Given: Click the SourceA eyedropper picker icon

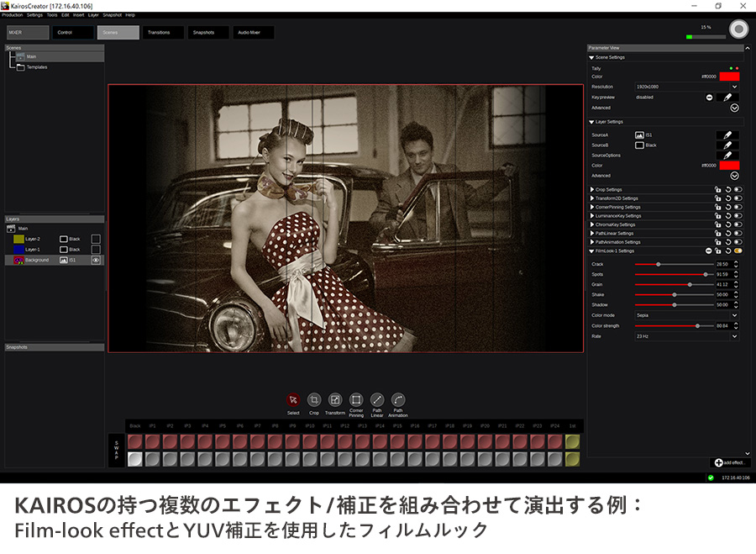Looking at the screenshot, I should click(727, 135).
